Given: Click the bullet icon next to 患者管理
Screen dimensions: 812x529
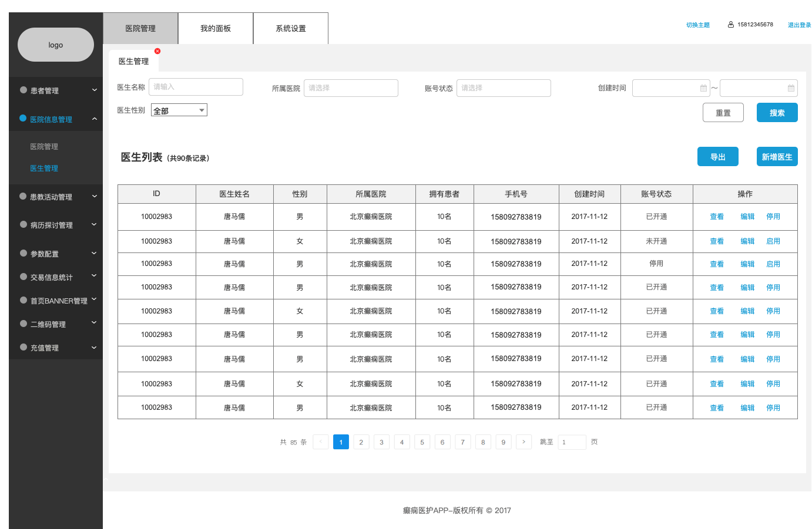Looking at the screenshot, I should click(24, 90).
